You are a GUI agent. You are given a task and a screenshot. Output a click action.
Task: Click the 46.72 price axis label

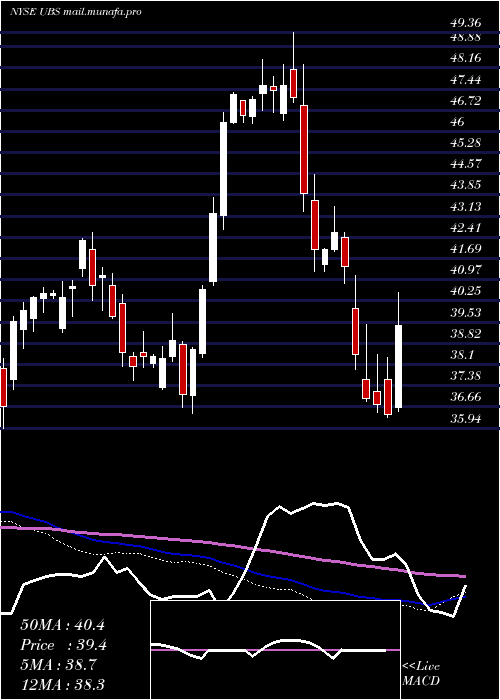pyautogui.click(x=466, y=101)
